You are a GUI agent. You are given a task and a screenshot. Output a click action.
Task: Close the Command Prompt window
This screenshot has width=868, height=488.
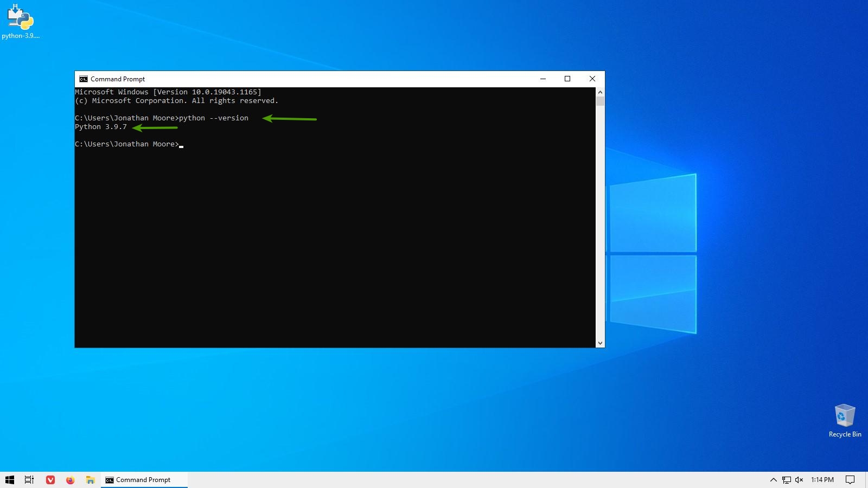pyautogui.click(x=592, y=79)
